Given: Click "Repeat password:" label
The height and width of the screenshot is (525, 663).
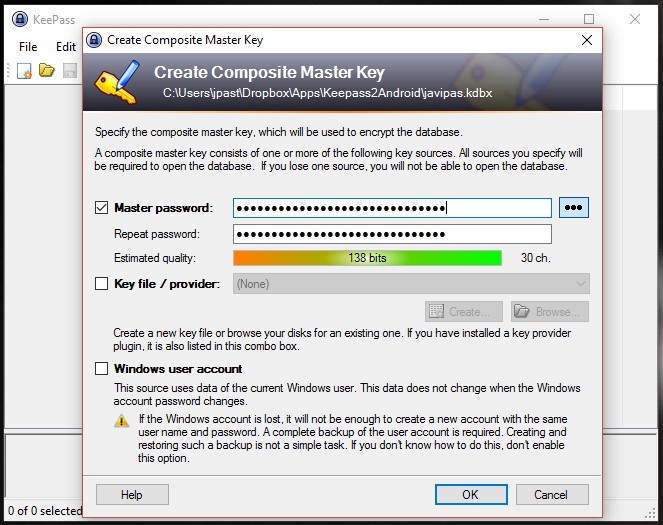Looking at the screenshot, I should (x=156, y=234).
